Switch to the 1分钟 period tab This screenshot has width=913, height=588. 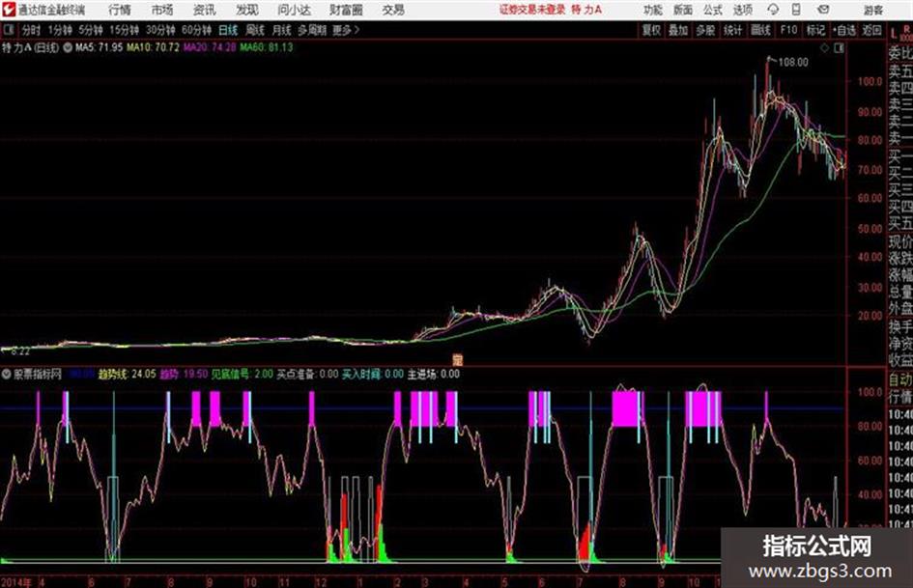(60, 30)
